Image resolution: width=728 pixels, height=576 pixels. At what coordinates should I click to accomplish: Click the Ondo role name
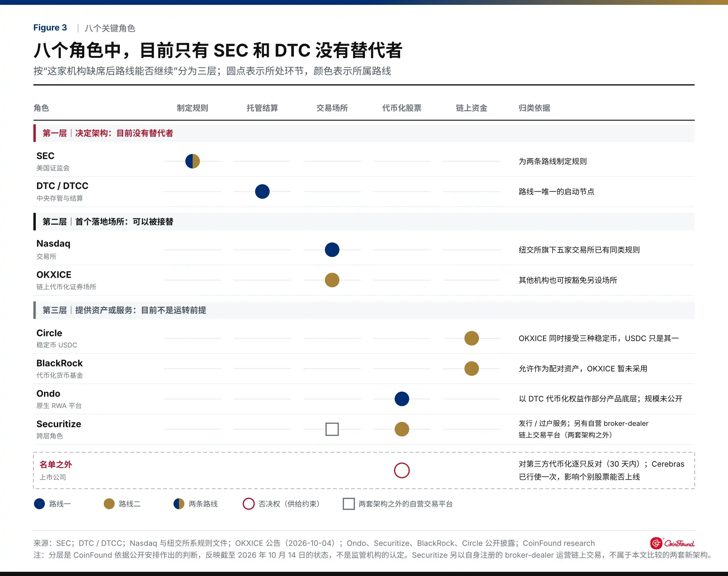(48, 393)
